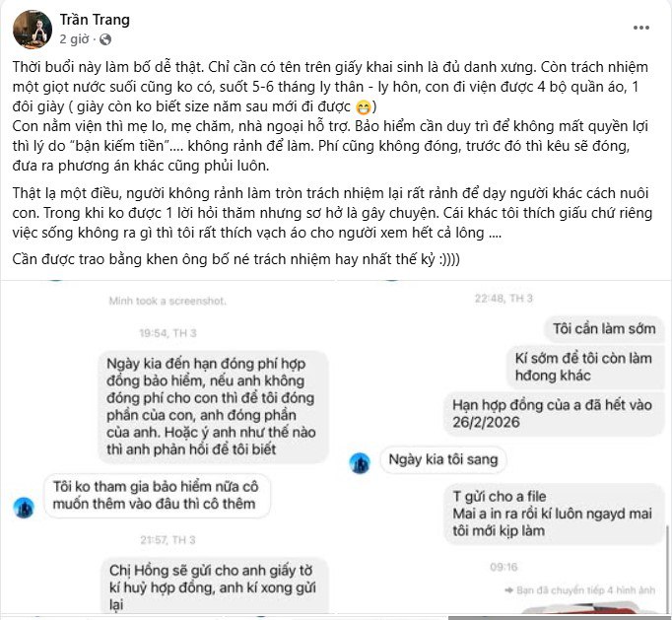
Task: Click blue avatar beside 'Ngày kia tôi sang'
Action: click(x=360, y=463)
